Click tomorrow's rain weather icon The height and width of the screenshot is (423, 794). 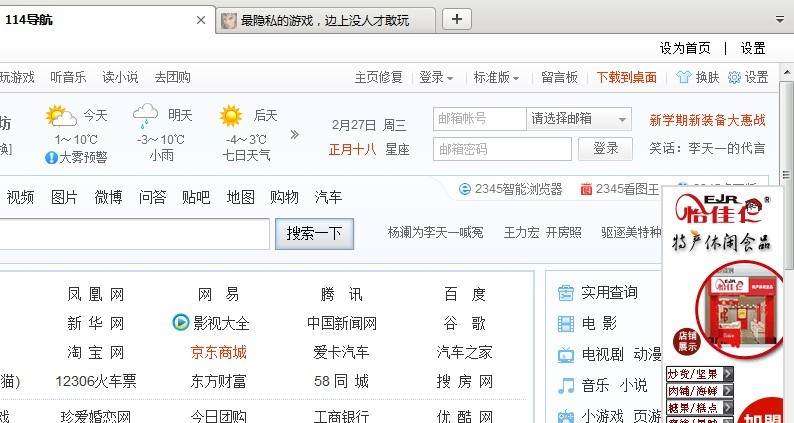pyautogui.click(x=145, y=116)
